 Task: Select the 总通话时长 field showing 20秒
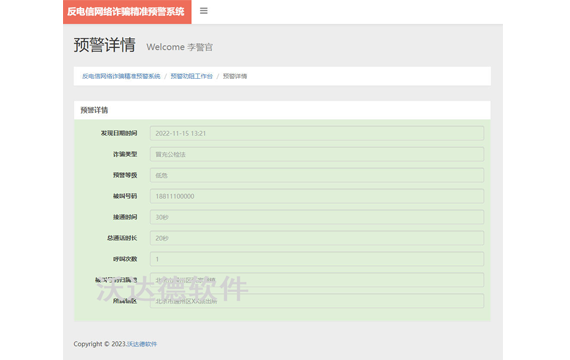pyautogui.click(x=317, y=238)
